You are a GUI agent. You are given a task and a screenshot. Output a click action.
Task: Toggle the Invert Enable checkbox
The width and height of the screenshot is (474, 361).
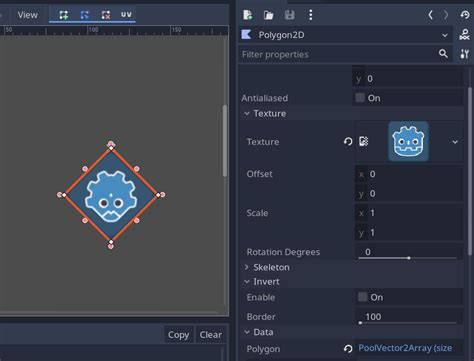(362, 297)
